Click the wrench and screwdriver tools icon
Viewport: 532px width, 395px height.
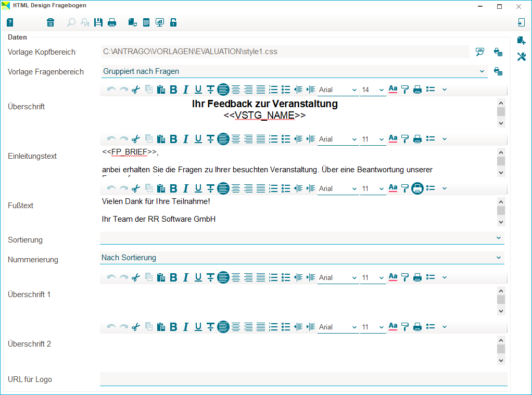tap(521, 57)
